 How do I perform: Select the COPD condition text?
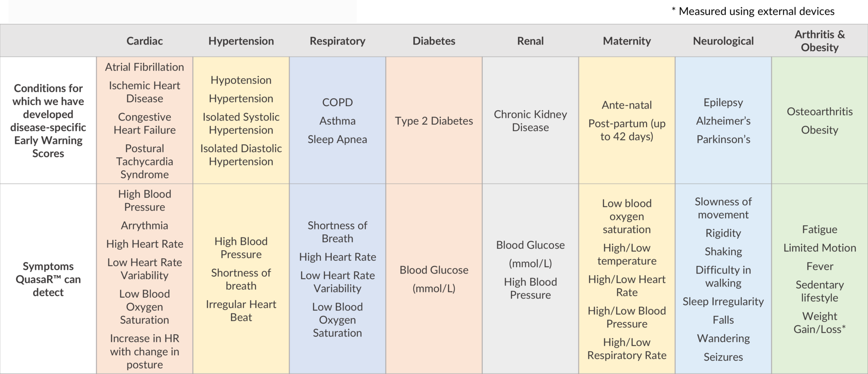pos(337,103)
